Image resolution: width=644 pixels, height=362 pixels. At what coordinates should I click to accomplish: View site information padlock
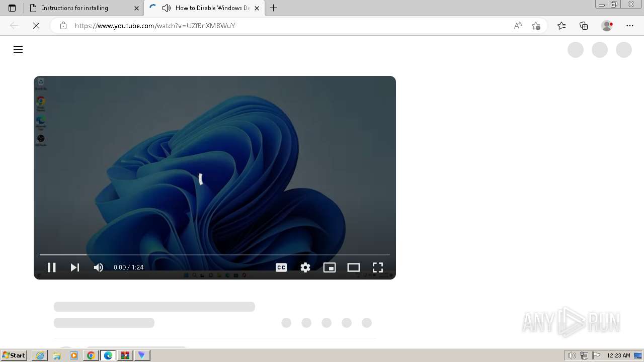click(x=63, y=26)
